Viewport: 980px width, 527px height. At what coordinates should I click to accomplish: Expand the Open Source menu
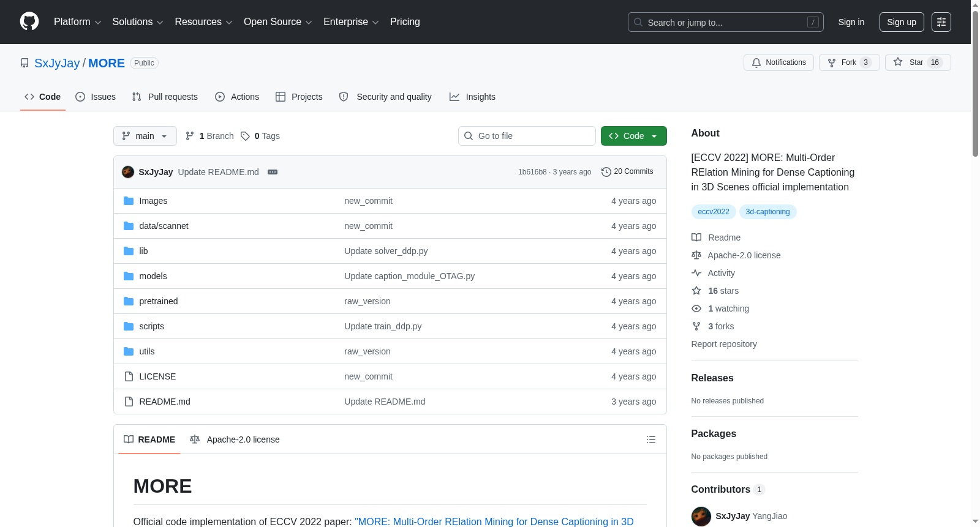tap(278, 22)
